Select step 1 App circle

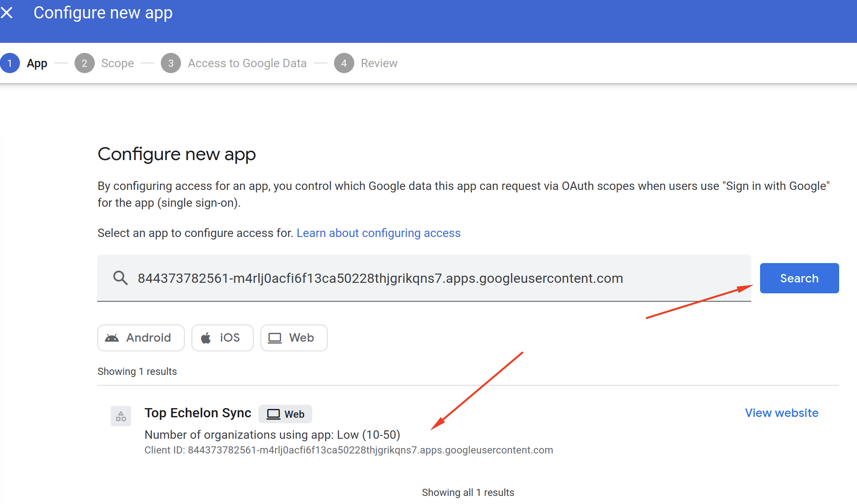10,63
